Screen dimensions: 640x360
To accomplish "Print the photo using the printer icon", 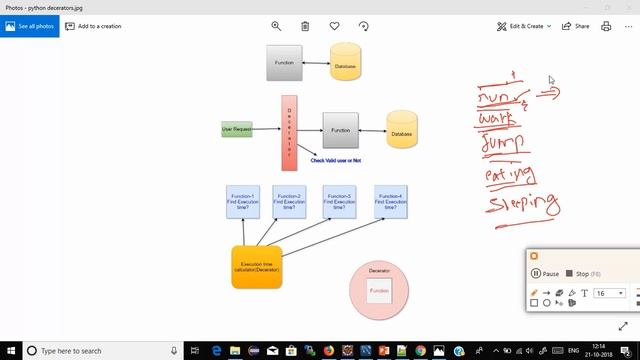I will [x=606, y=26].
